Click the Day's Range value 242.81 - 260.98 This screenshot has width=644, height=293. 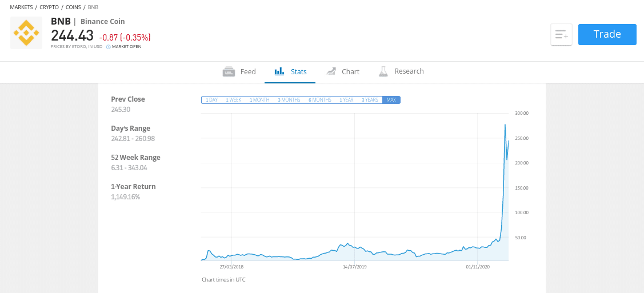click(133, 139)
